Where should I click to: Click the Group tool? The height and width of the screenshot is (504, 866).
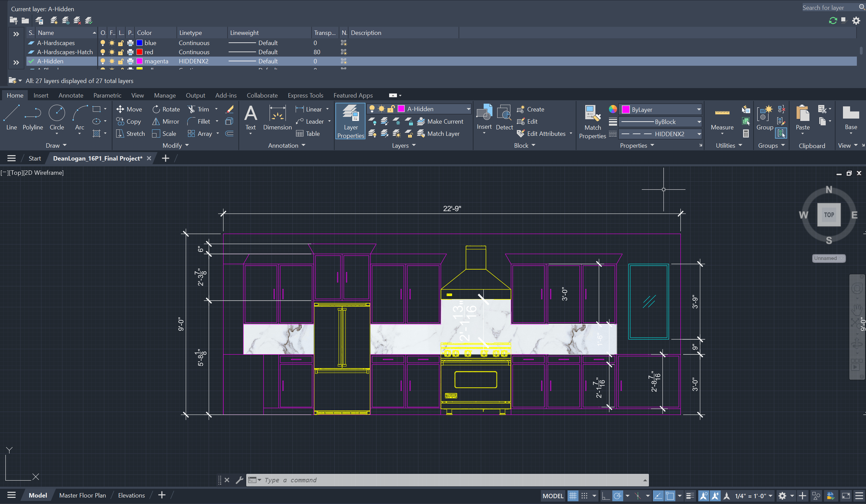coord(765,118)
